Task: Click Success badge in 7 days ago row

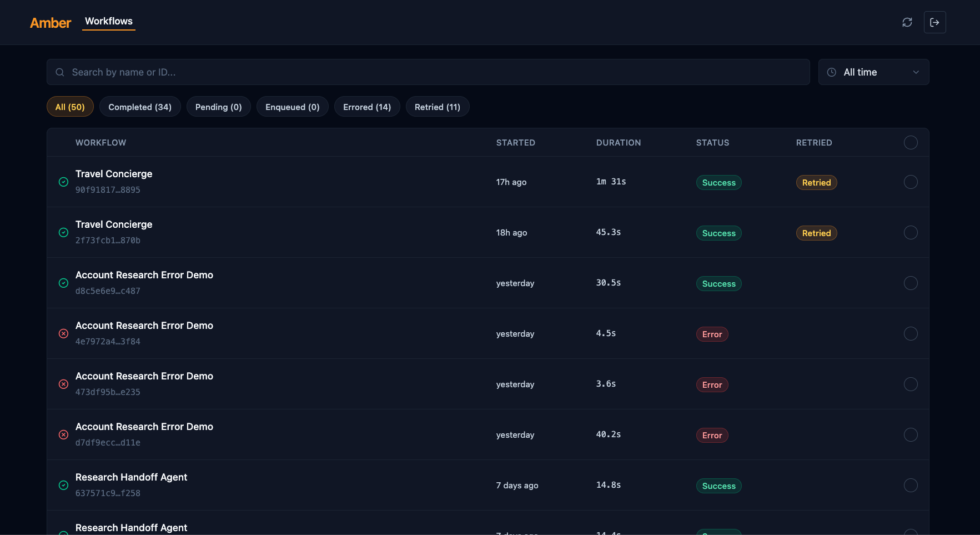Action: (718, 486)
